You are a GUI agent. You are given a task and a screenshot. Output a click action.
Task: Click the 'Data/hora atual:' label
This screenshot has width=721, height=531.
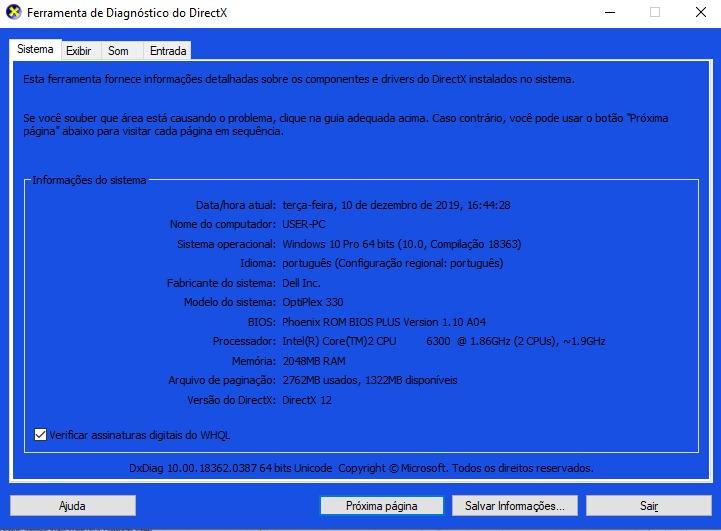(x=236, y=205)
